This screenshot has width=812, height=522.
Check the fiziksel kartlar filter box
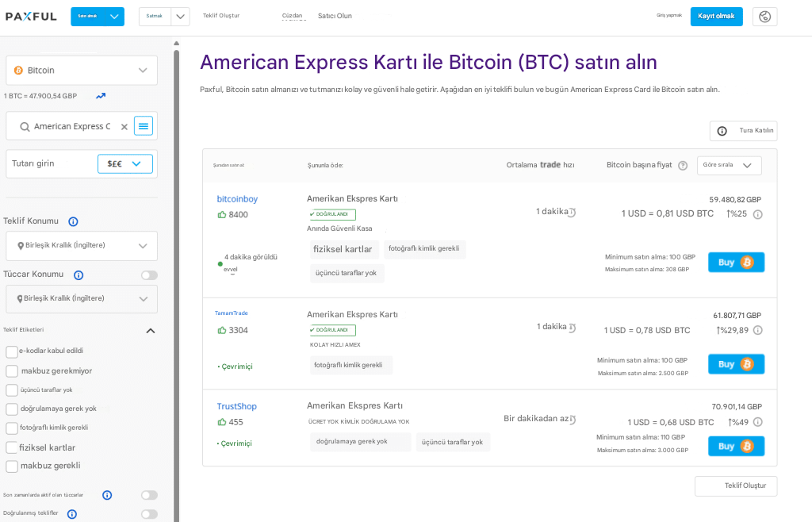[11, 447]
